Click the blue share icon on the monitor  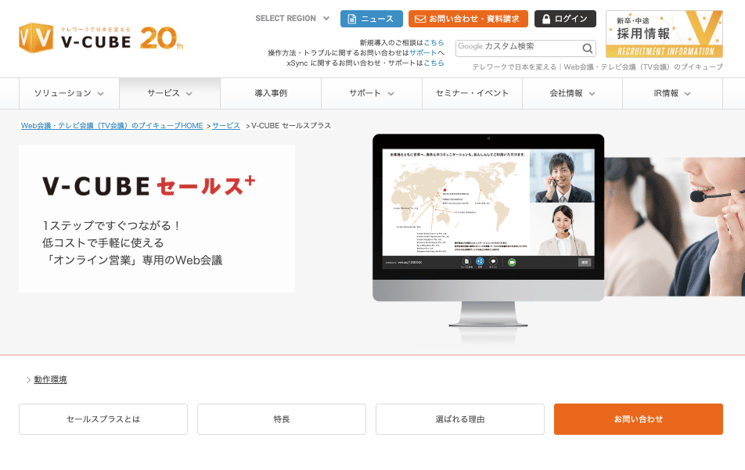480,261
